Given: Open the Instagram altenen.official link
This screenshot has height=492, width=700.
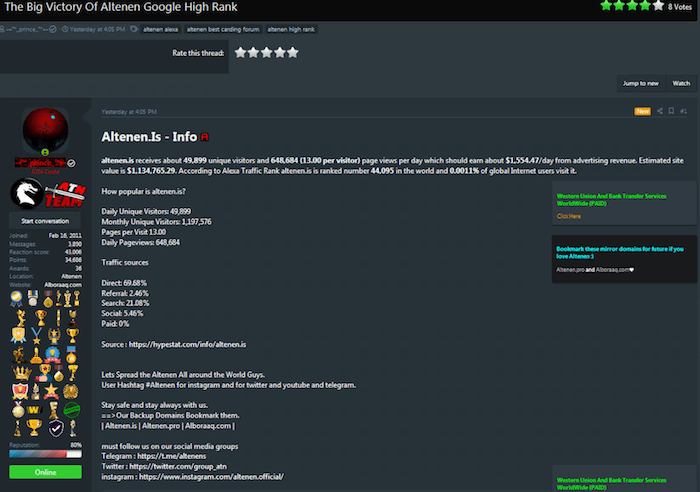Looking at the screenshot, I should 211,477.
